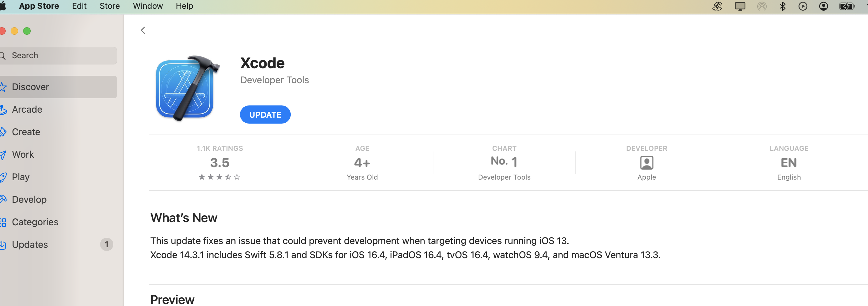Open the Bluetooth menu bar icon
The width and height of the screenshot is (868, 306).
782,6
